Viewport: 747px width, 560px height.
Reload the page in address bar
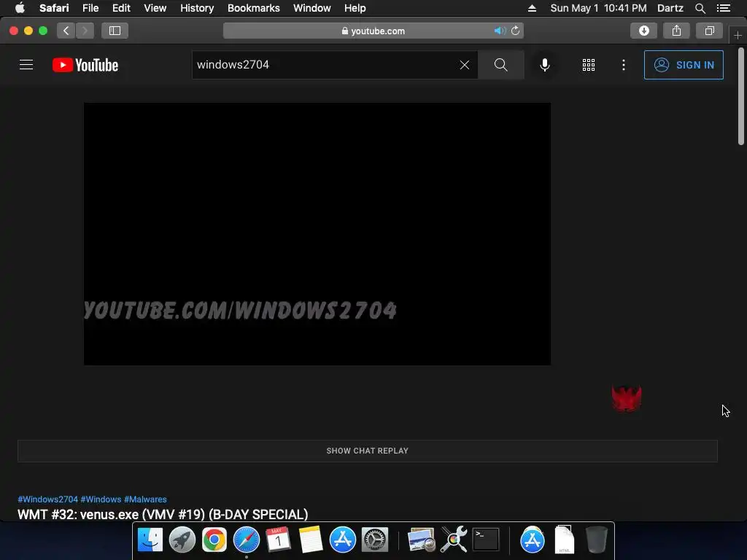click(x=516, y=31)
